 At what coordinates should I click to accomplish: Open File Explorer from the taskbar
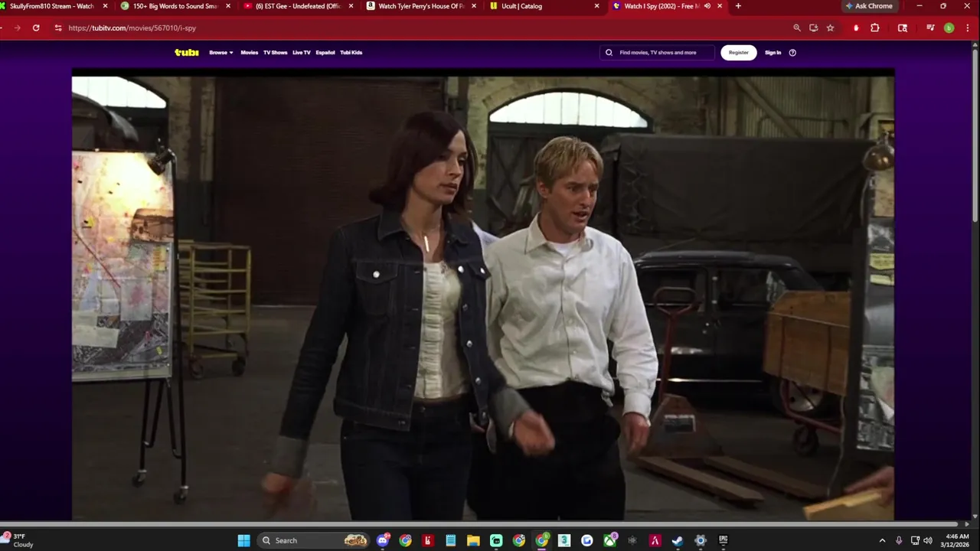click(x=473, y=540)
